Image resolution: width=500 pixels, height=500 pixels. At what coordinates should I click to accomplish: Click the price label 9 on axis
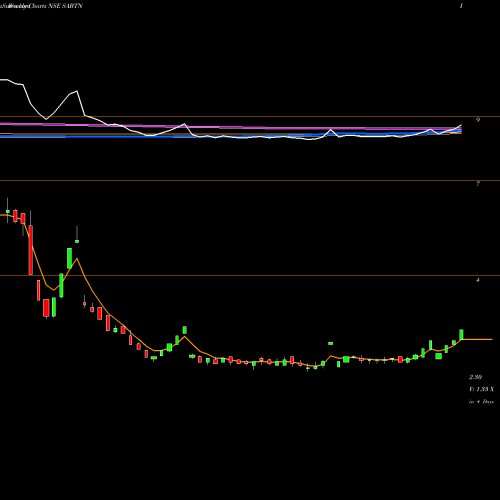pyautogui.click(x=478, y=120)
